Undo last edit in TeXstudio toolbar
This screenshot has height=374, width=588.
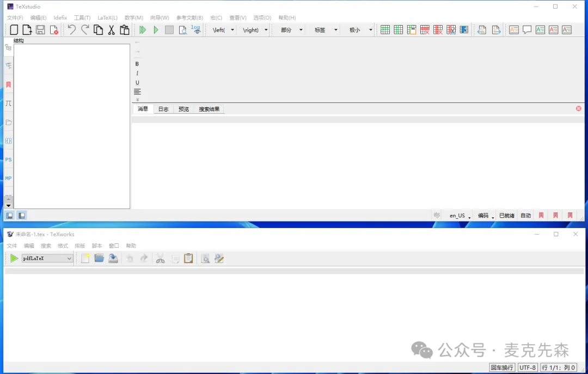click(x=72, y=29)
